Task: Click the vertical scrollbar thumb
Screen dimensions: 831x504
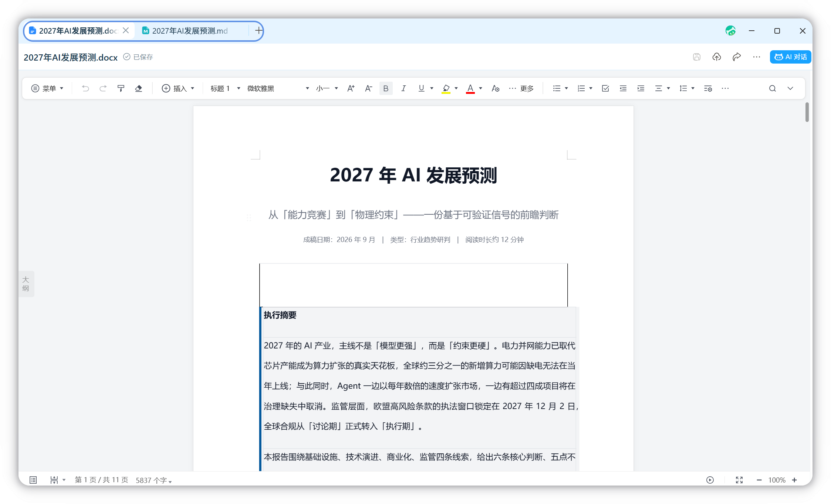Action: point(807,112)
